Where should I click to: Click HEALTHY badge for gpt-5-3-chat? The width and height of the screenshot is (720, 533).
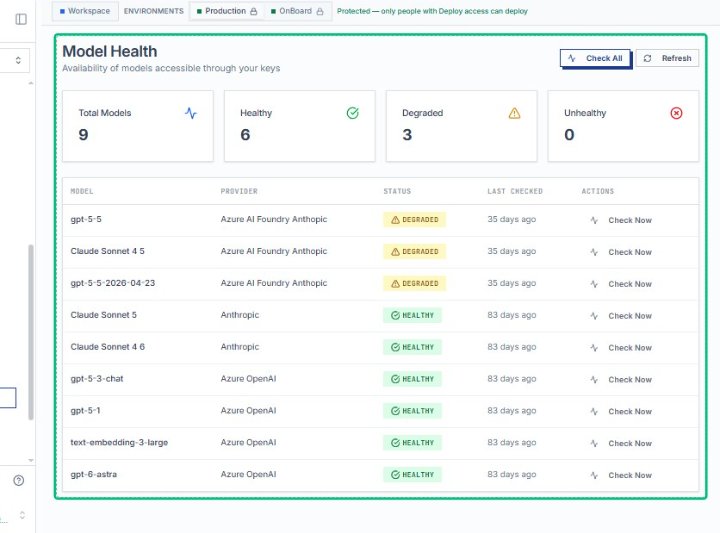412,379
